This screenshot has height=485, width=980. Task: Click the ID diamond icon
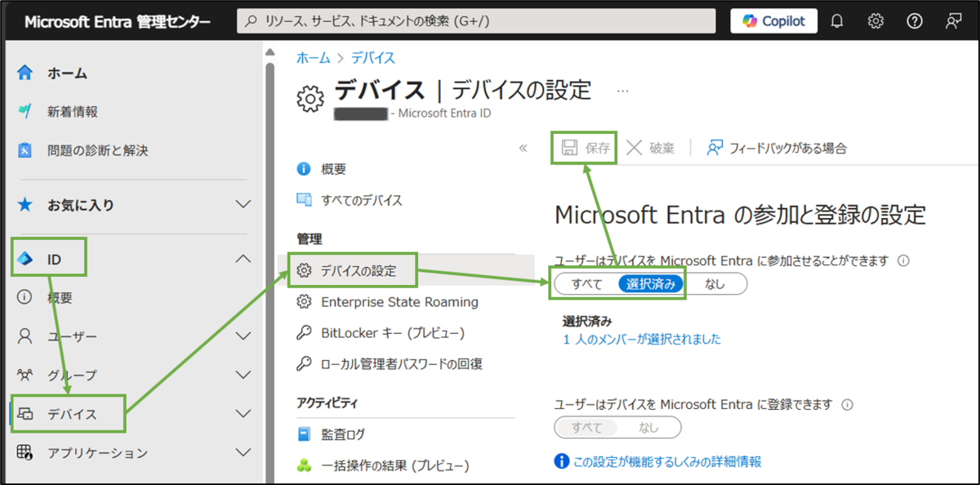(25, 259)
